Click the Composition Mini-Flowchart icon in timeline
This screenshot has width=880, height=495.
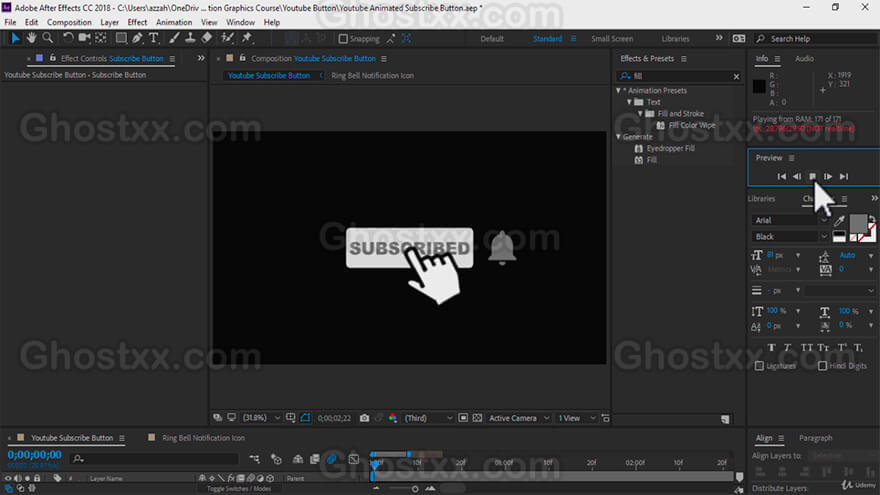[254, 459]
